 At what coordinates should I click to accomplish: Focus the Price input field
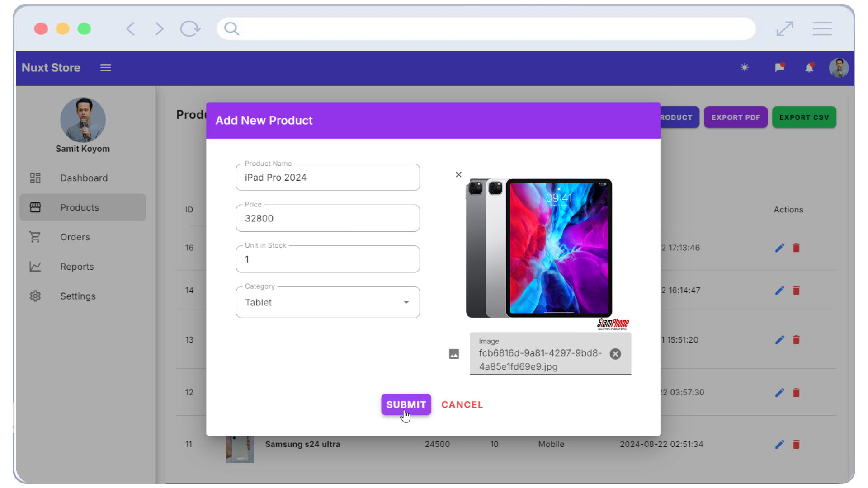(328, 218)
